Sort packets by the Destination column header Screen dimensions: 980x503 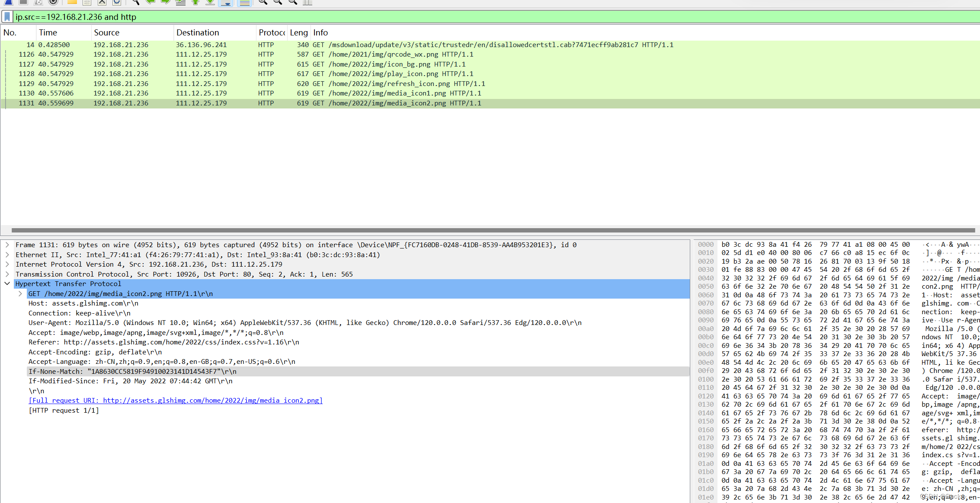[215, 32]
